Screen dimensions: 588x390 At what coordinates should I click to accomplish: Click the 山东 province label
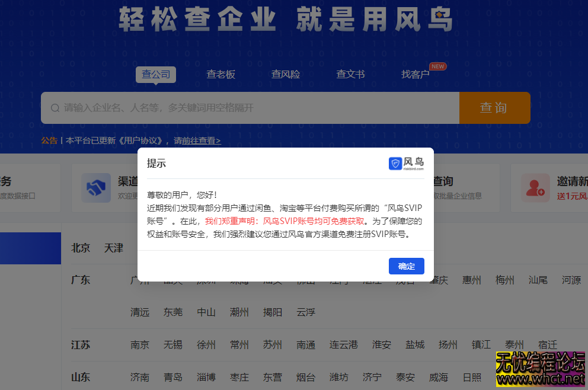(x=81, y=377)
